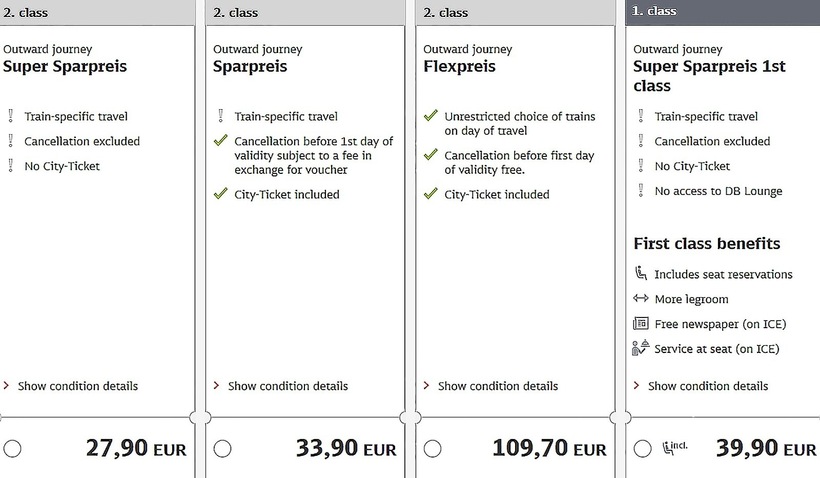Viewport: 820px width, 478px height.
Task: Select the 33,90 EUR Sparpreis radio button
Action: (x=222, y=448)
